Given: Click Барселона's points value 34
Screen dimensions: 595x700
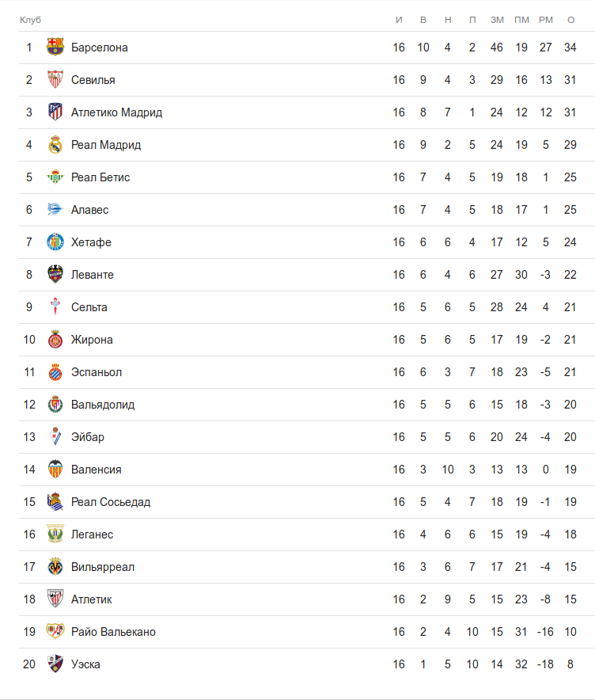Looking at the screenshot, I should (570, 48).
